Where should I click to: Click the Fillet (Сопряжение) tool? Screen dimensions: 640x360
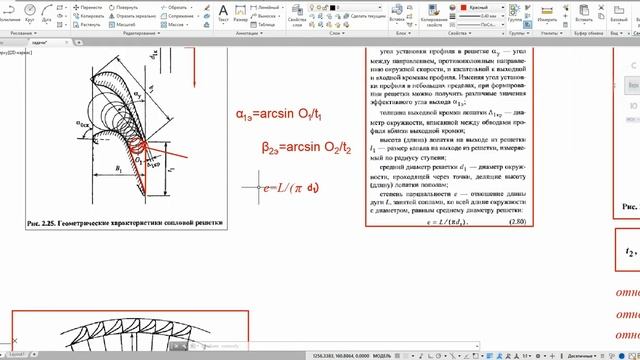[177, 16]
